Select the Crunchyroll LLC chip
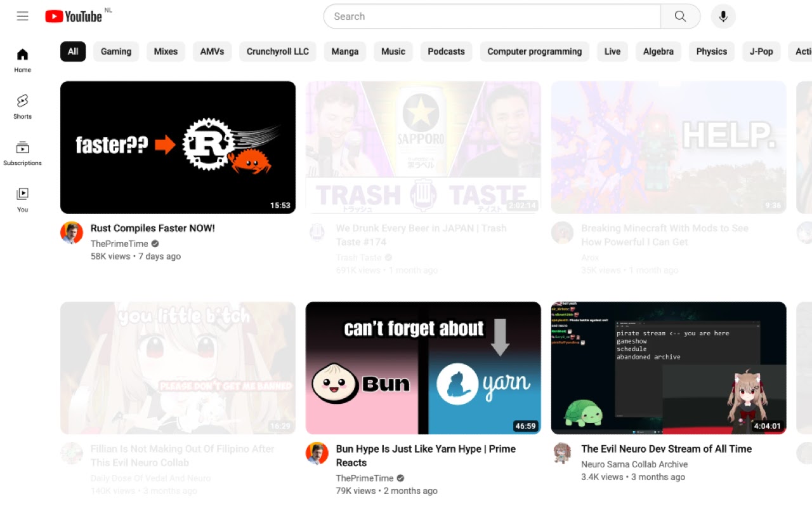This screenshot has height=508, width=812. pyautogui.click(x=278, y=51)
